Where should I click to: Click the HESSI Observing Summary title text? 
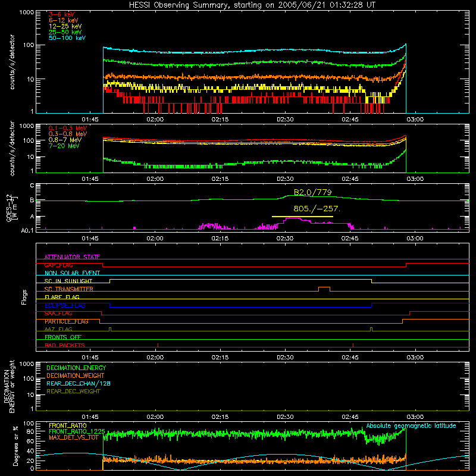[x=252, y=5]
